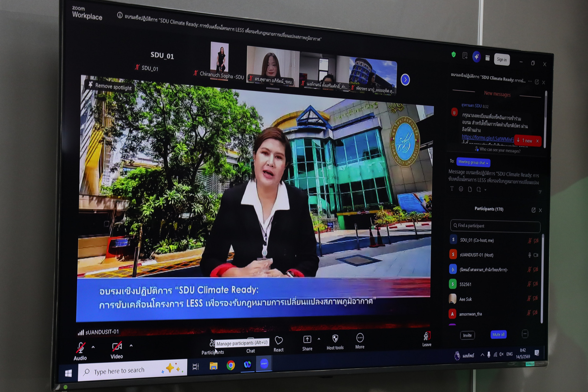Start Video camera toggle

pyautogui.click(x=117, y=346)
